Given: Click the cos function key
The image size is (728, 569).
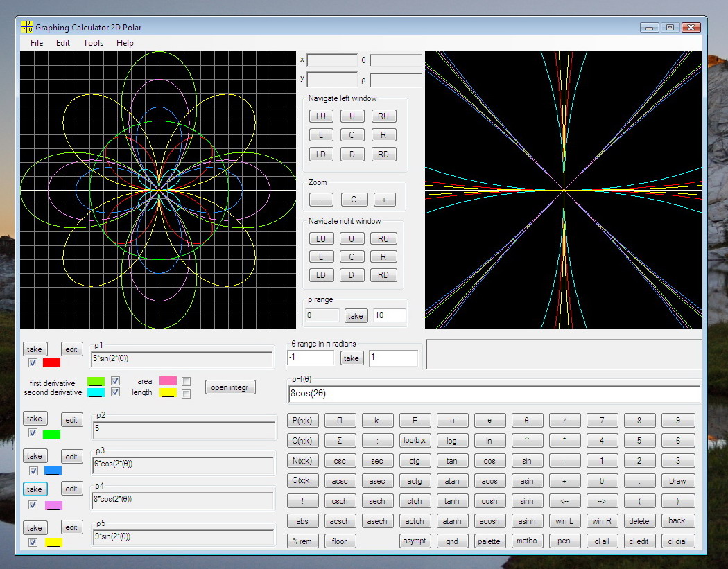Looking at the screenshot, I should pos(489,461).
